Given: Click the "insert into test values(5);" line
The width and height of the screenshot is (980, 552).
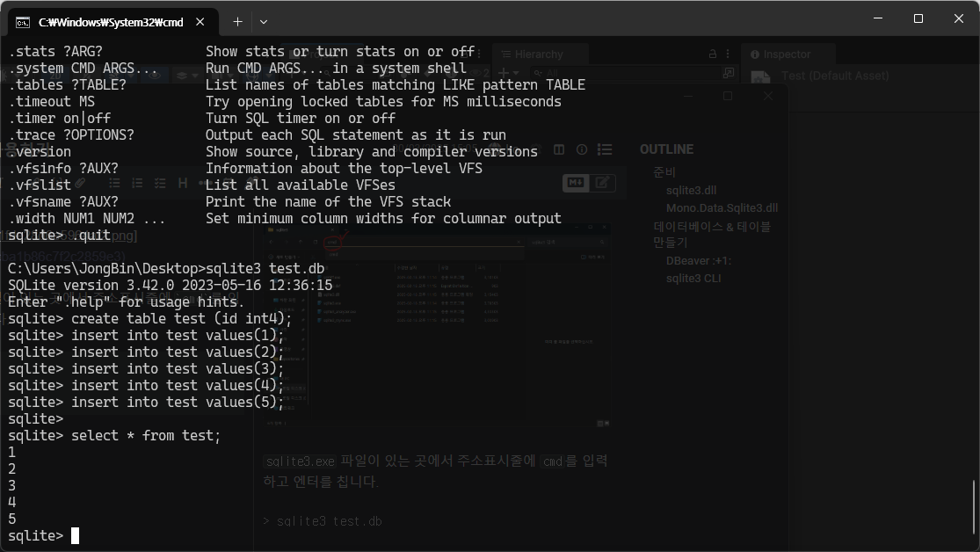Looking at the screenshot, I should (146, 403).
